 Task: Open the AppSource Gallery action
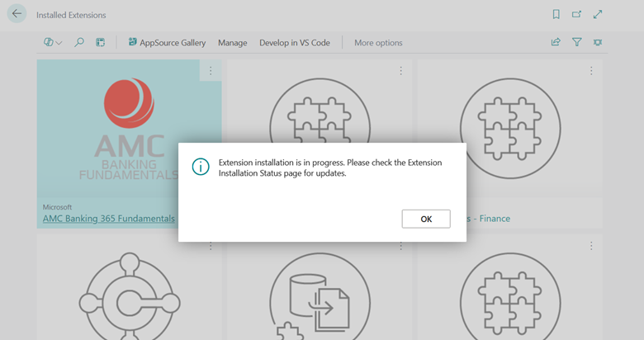point(168,42)
